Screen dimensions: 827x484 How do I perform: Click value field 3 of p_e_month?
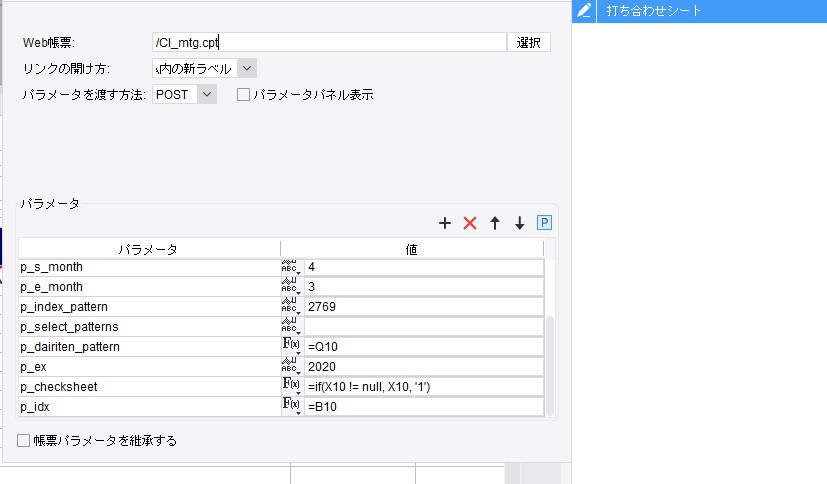click(424, 287)
